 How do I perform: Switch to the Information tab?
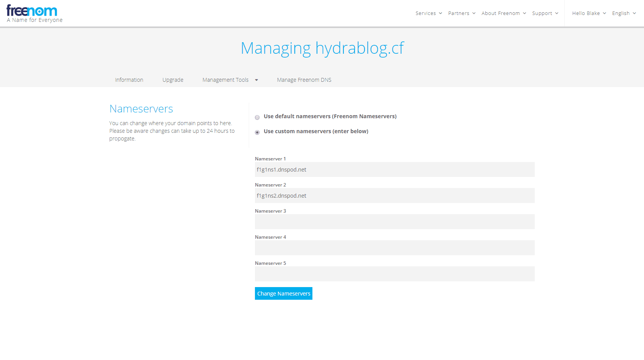point(129,80)
